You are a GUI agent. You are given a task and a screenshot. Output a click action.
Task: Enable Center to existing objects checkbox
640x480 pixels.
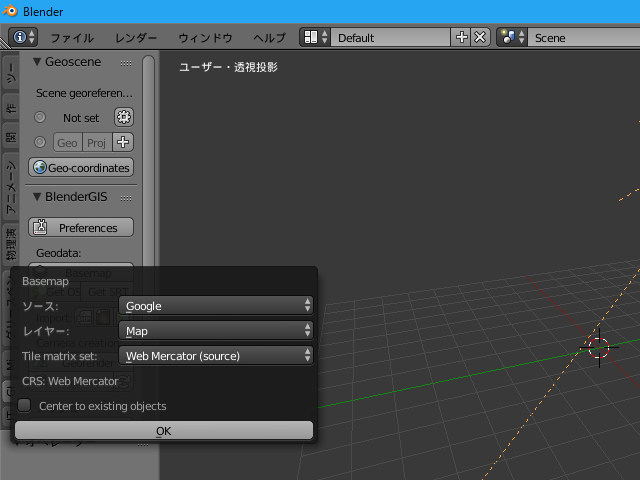pyautogui.click(x=24, y=405)
